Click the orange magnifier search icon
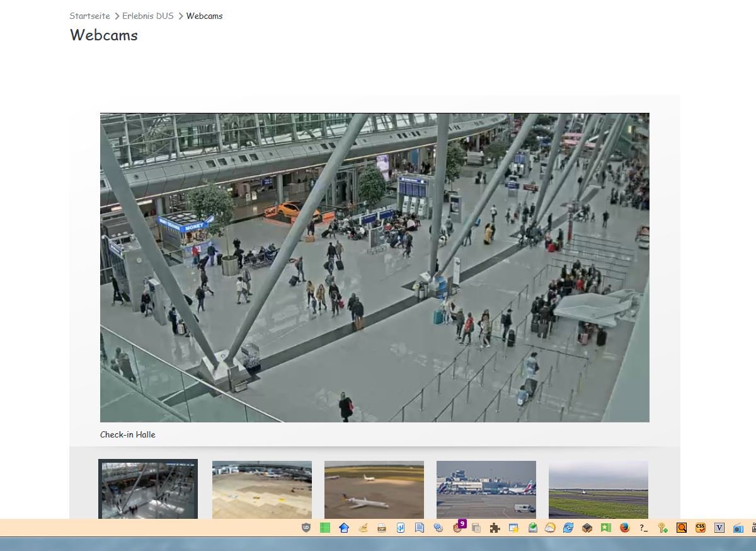The width and height of the screenshot is (756, 551). click(x=682, y=528)
